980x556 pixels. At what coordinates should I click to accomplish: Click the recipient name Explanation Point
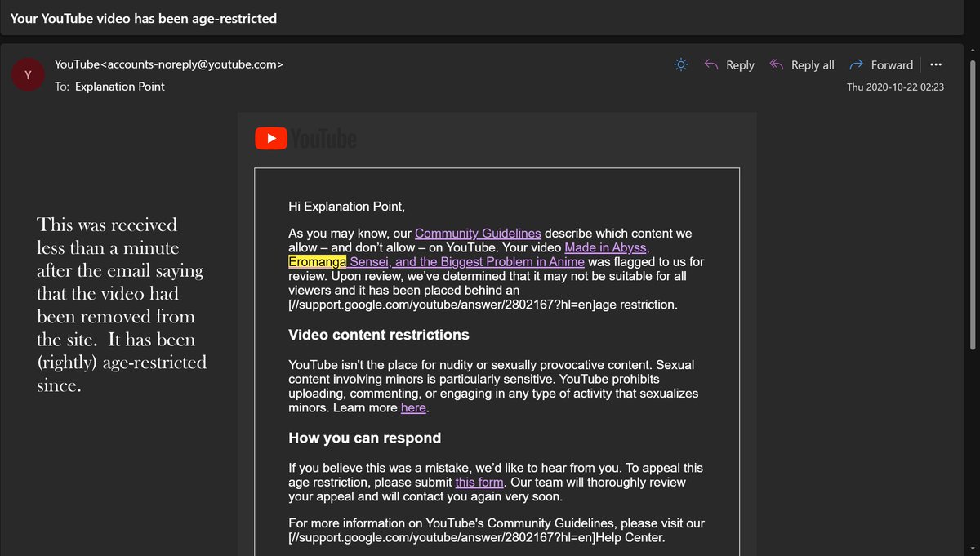pyautogui.click(x=120, y=86)
